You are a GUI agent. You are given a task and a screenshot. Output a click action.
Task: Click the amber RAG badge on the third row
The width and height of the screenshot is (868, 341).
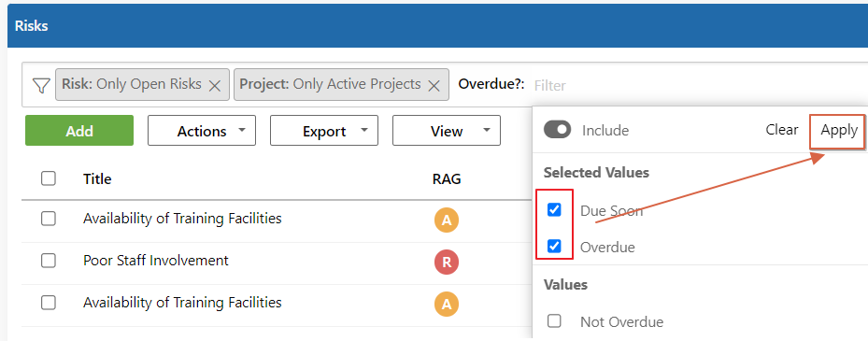(x=447, y=305)
